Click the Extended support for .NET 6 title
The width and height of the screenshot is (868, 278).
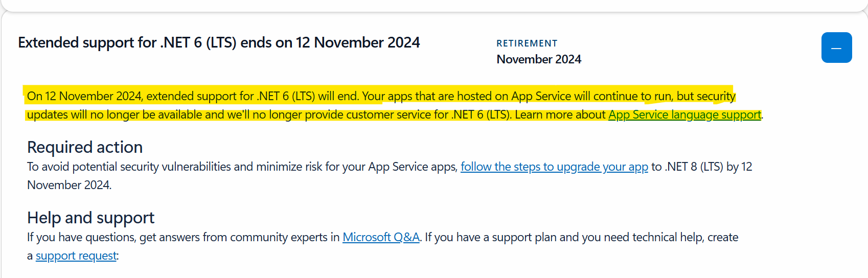point(219,42)
